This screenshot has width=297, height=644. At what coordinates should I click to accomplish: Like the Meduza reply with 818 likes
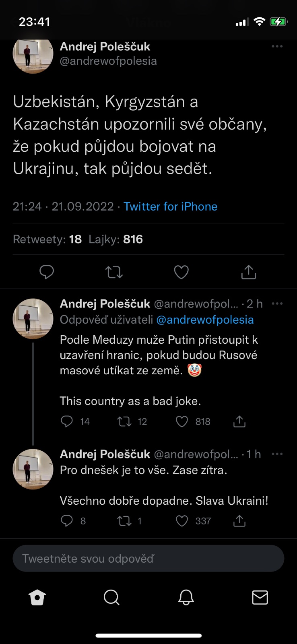pyautogui.click(x=182, y=421)
